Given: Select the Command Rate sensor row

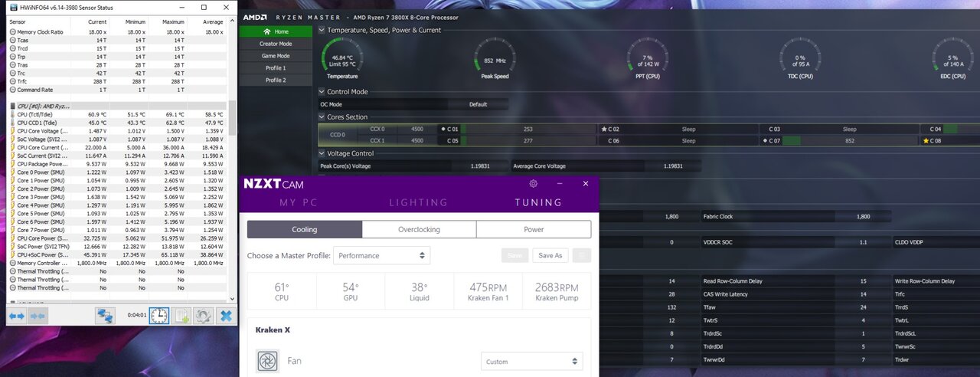Looking at the screenshot, I should [x=116, y=90].
